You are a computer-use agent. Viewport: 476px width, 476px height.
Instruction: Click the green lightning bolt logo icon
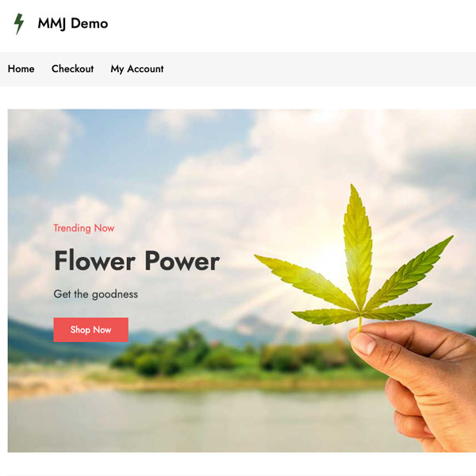[19, 24]
